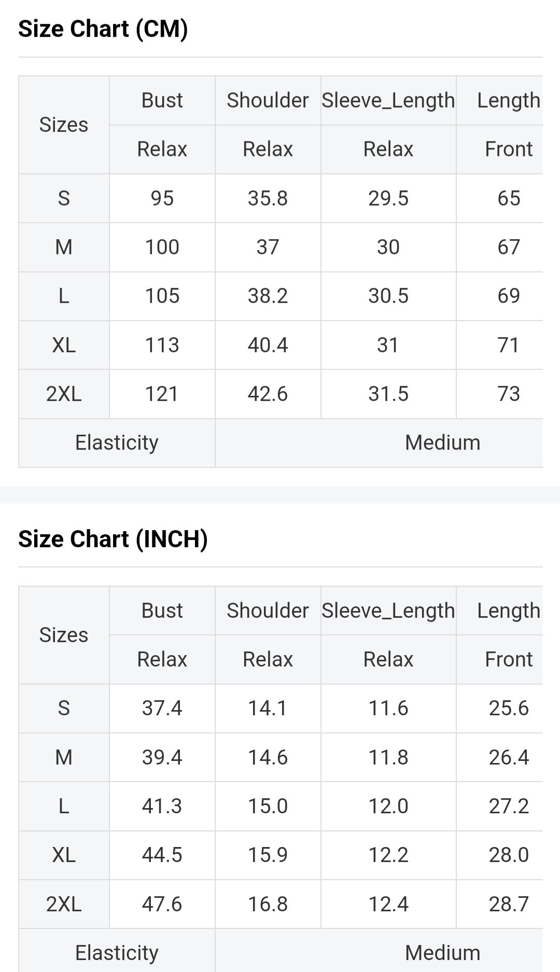Select the 12.0 sleeve length cell

point(388,806)
